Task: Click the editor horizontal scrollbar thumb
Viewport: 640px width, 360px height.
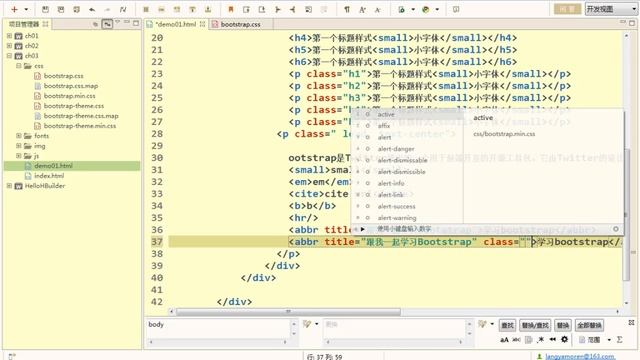Action: coord(288,312)
